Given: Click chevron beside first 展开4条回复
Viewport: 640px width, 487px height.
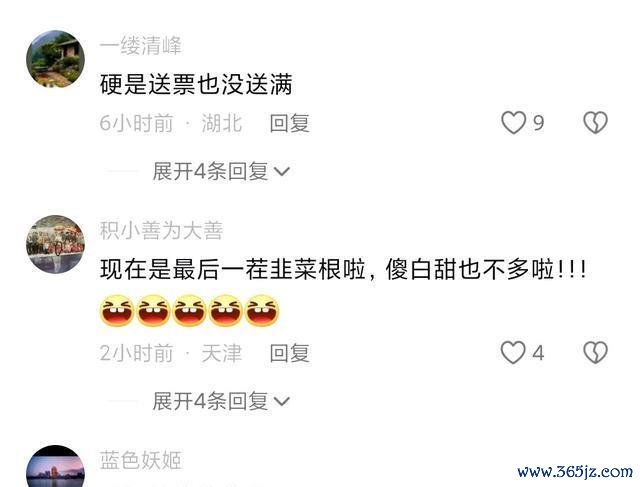Looking at the screenshot, I should tap(282, 171).
